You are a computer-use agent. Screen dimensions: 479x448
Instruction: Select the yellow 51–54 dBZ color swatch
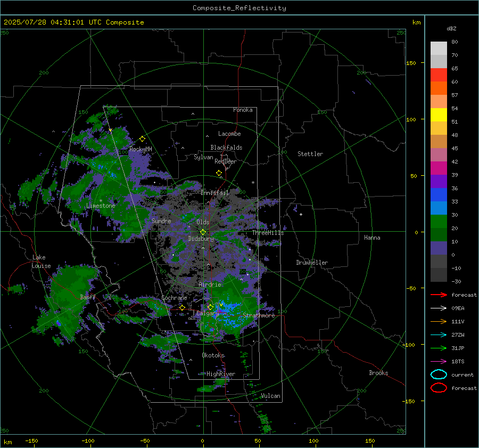pyautogui.click(x=439, y=115)
